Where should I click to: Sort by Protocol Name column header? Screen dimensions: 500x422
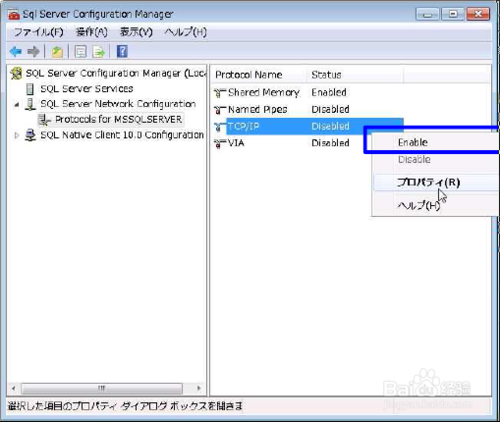[x=259, y=75]
